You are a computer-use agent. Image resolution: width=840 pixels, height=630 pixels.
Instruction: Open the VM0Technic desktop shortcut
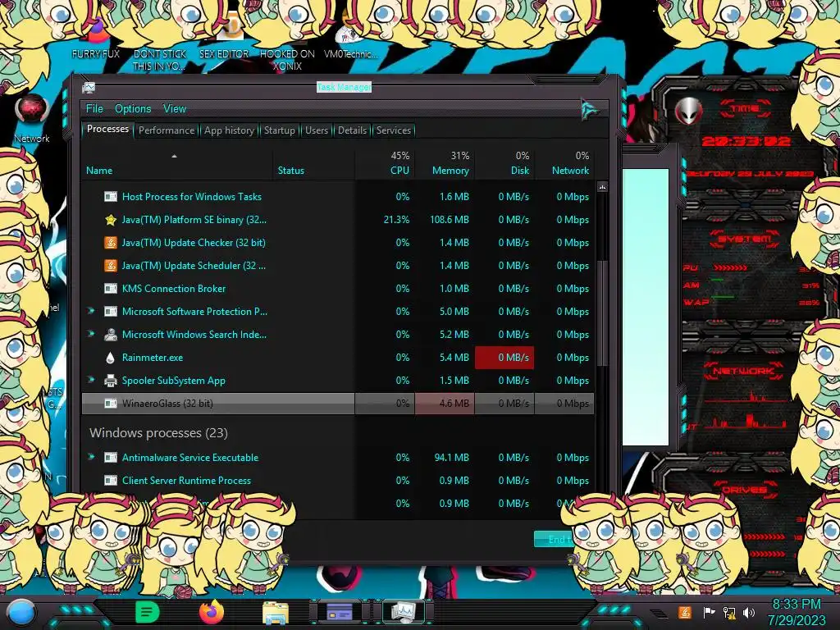(x=350, y=40)
